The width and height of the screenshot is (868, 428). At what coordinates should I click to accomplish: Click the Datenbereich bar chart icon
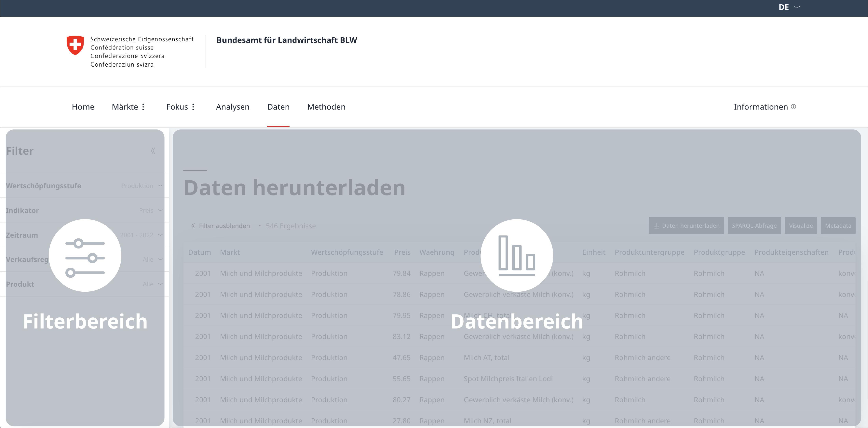click(517, 255)
